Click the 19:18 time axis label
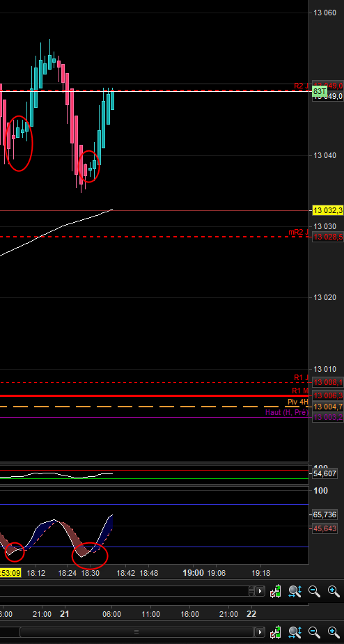This screenshot has height=644, width=344. point(261,573)
